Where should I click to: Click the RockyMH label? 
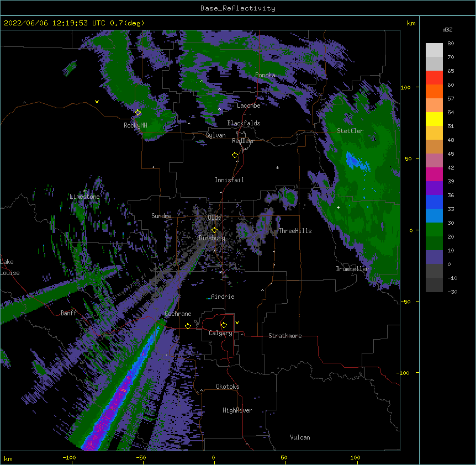(135, 125)
